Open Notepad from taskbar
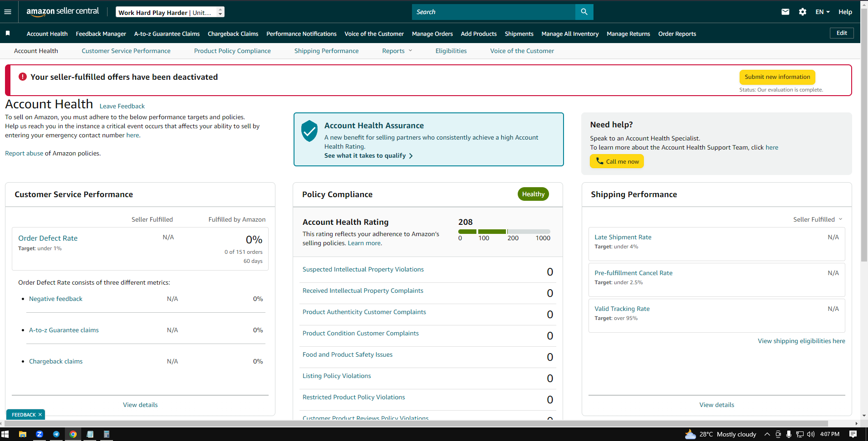Image resolution: width=868 pixels, height=441 pixels. point(90,434)
